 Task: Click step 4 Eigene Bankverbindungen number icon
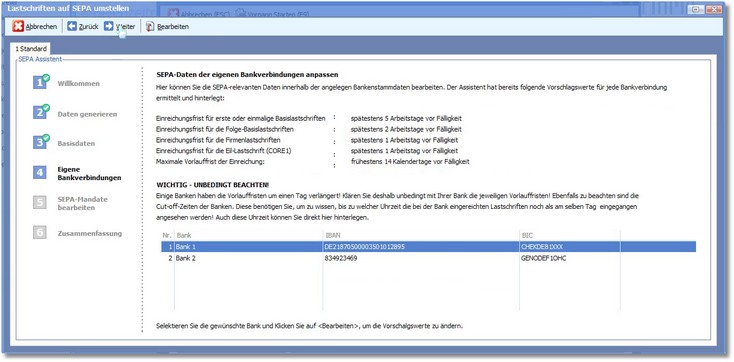click(40, 172)
